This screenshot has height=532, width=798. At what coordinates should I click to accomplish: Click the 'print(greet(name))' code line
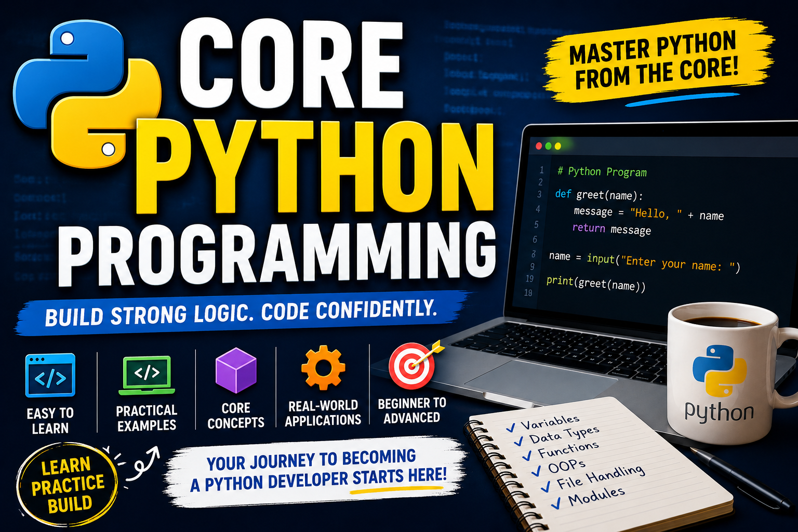[596, 284]
